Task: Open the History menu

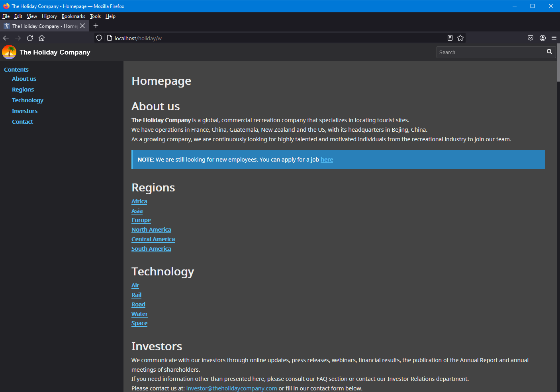Action: tap(49, 16)
